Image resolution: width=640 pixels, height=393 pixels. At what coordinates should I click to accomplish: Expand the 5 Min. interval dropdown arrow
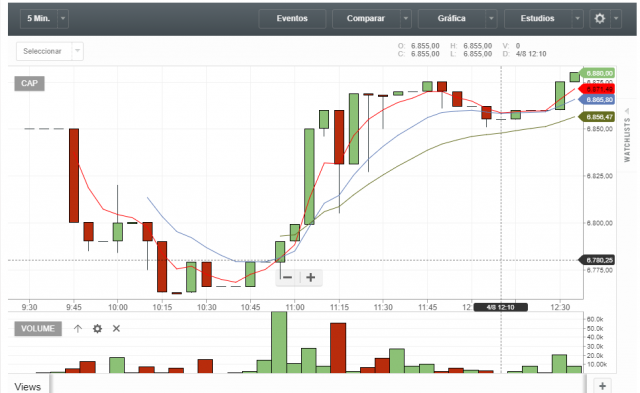pos(63,18)
